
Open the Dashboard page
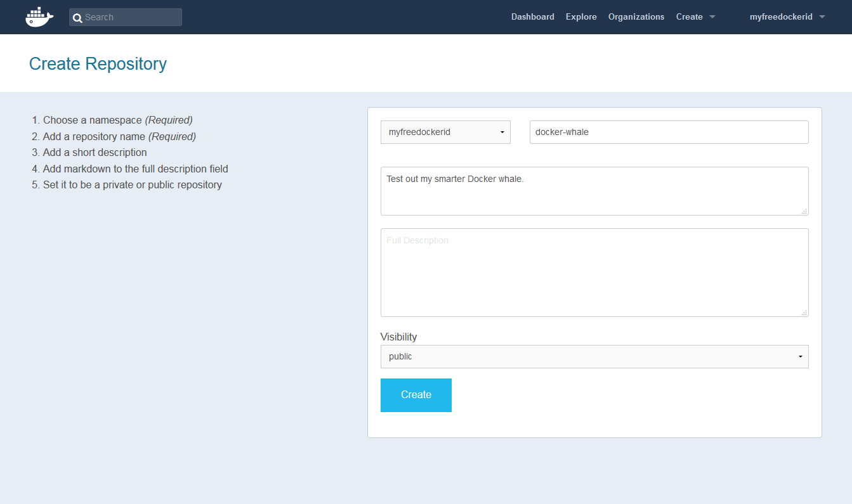533,17
